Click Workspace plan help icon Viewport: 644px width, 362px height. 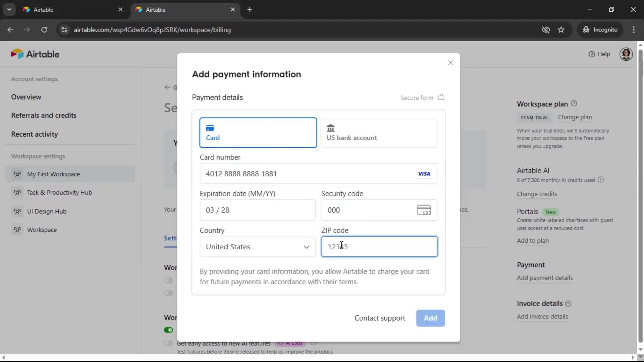pos(574,103)
